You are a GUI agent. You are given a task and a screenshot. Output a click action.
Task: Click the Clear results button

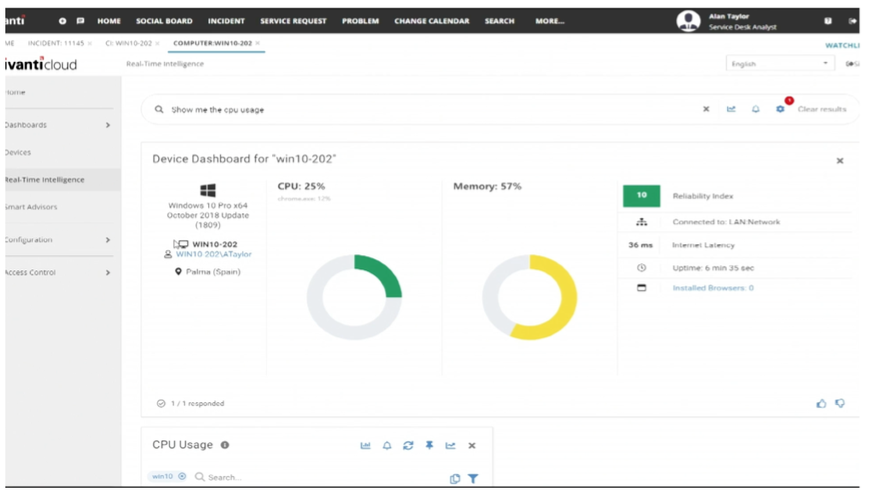(822, 109)
